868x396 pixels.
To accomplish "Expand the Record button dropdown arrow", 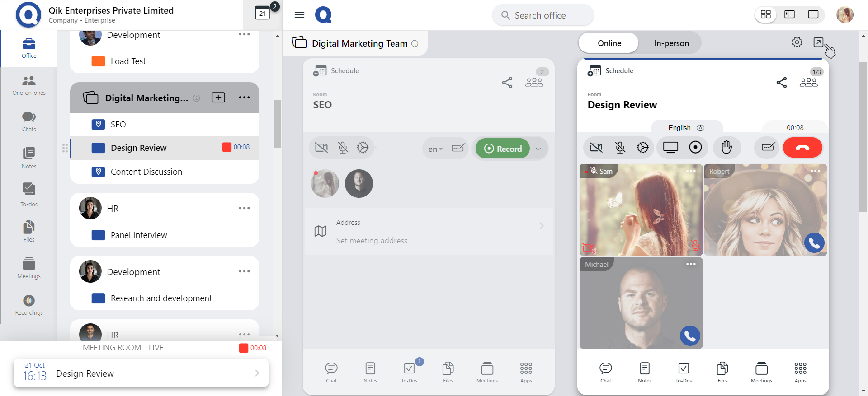I will [538, 149].
